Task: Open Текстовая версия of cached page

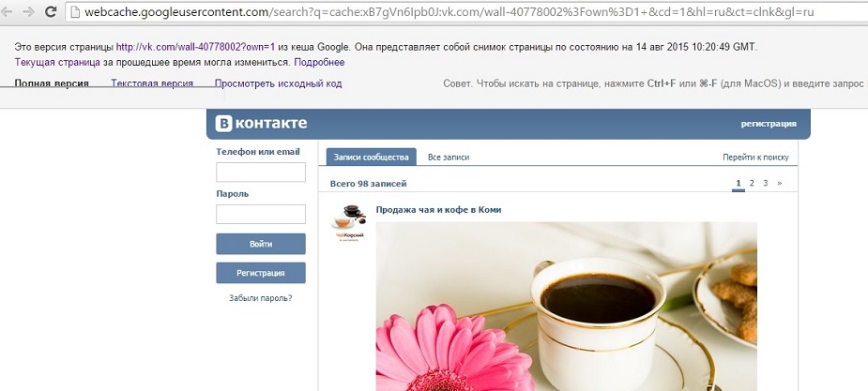Action: [x=152, y=83]
